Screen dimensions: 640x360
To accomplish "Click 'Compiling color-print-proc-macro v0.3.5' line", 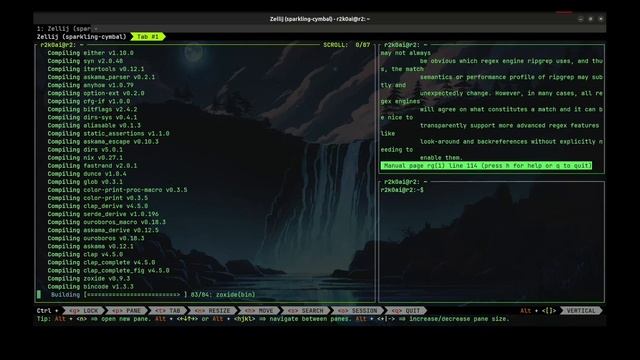I will pos(117,190).
